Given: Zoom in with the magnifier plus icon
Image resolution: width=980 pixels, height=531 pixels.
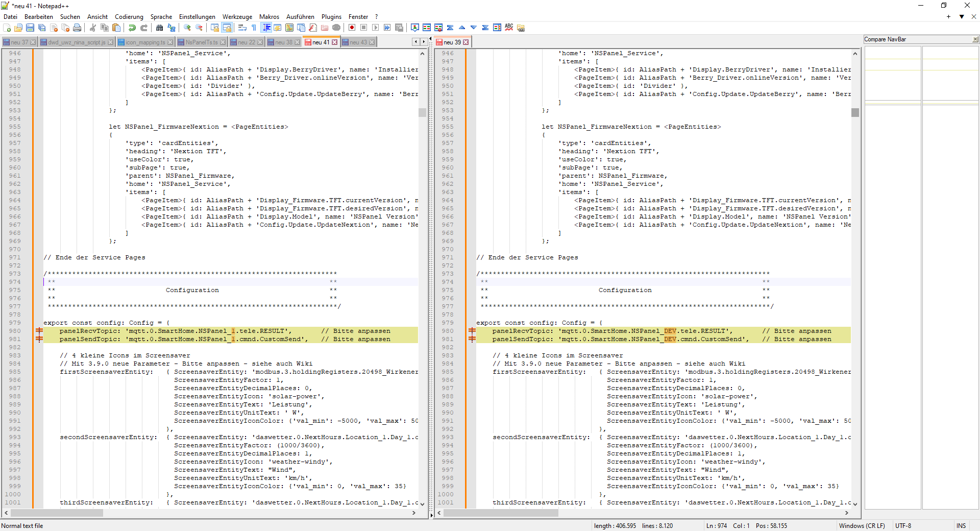Looking at the screenshot, I should [187, 28].
